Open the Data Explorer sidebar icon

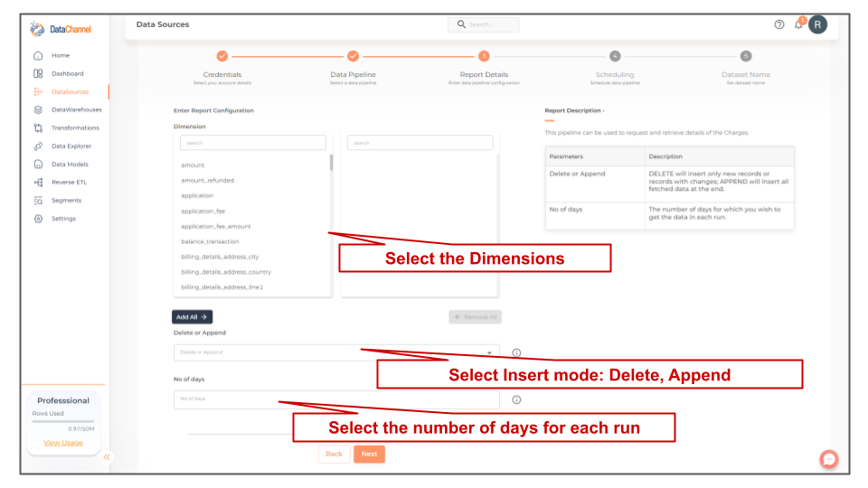38,146
